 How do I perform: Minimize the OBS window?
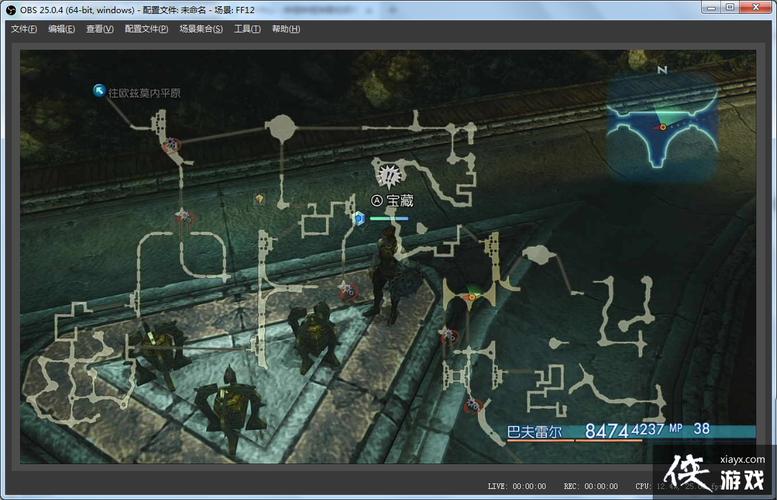pos(711,7)
